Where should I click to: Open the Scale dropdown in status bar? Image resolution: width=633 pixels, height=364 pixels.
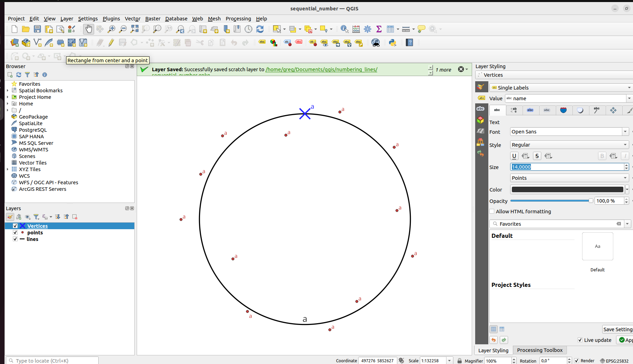pos(449,361)
